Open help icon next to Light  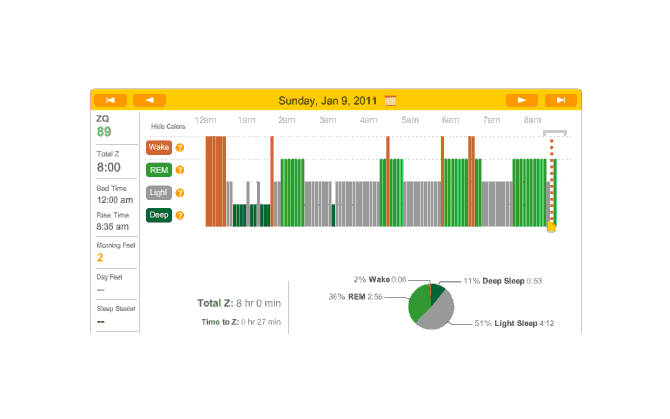click(180, 193)
